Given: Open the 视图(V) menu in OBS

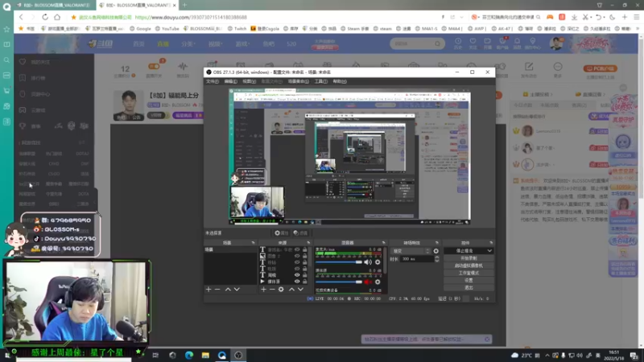Looking at the screenshot, I should [x=249, y=81].
